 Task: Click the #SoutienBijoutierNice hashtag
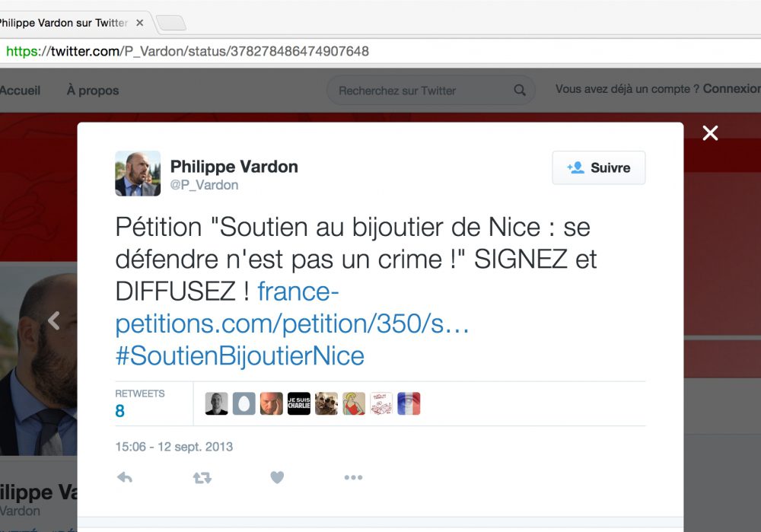[x=240, y=355]
